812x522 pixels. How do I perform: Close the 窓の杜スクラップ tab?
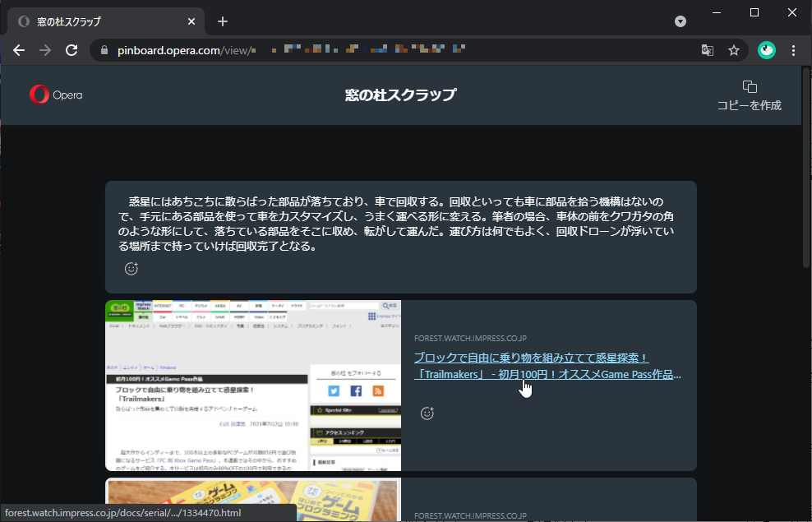tap(191, 21)
